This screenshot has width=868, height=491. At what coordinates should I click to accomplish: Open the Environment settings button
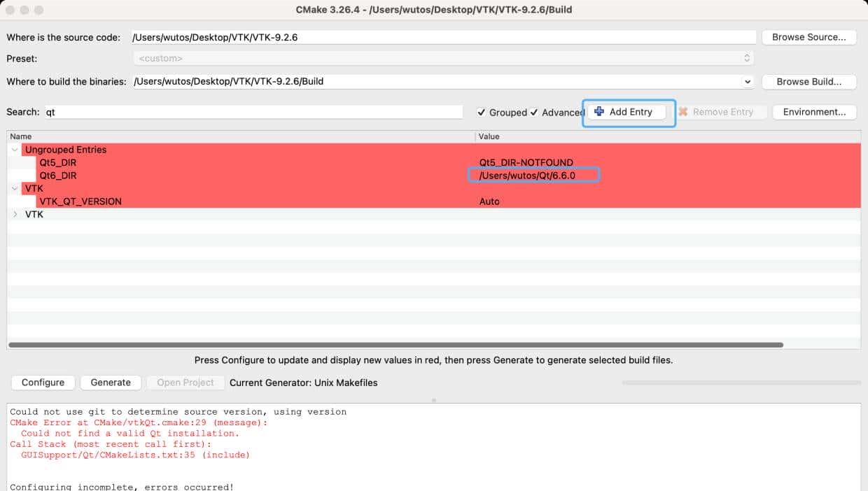coord(814,112)
